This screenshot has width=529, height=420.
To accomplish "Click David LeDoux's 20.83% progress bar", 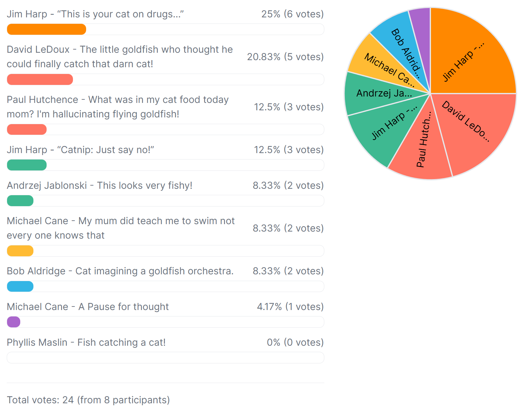I will 40,79.
